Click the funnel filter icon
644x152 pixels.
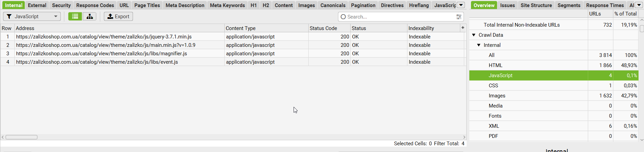tap(9, 17)
